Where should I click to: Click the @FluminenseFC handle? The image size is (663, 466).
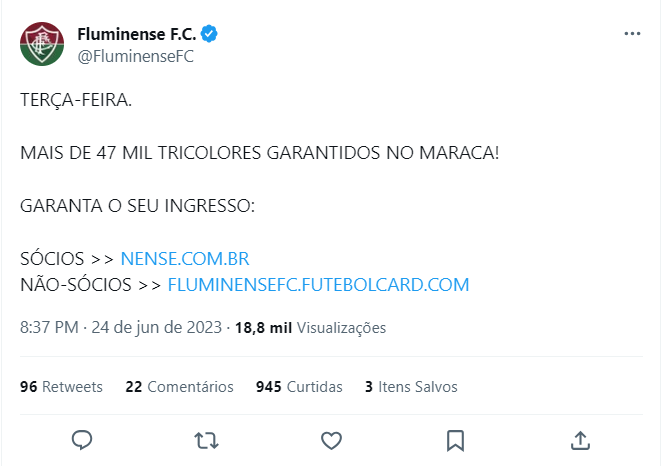(135, 56)
